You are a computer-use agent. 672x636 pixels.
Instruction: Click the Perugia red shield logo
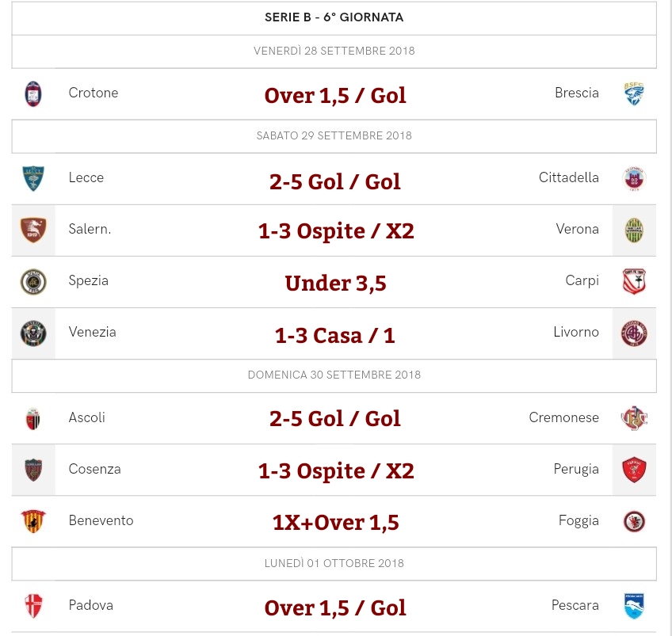[634, 470]
